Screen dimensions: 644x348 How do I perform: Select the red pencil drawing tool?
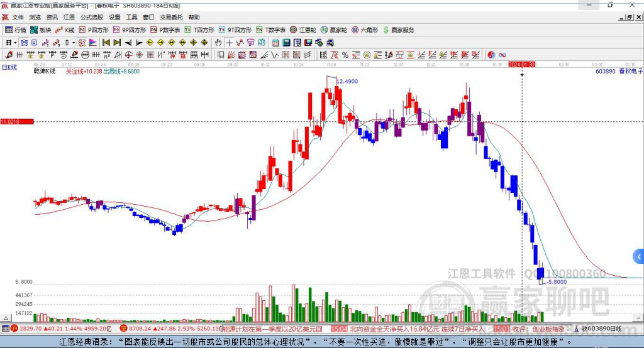coord(9,55)
